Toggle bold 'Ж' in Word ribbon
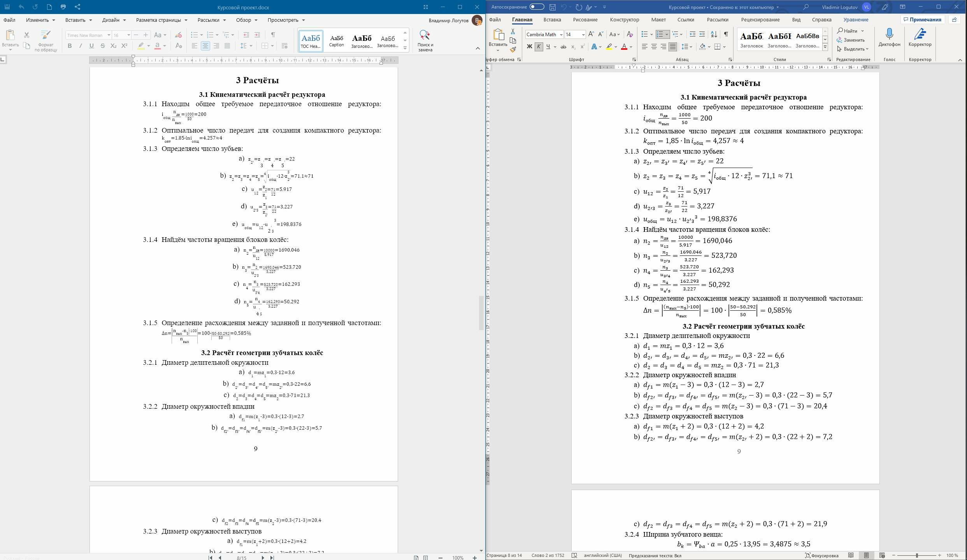967x560 pixels. [529, 47]
